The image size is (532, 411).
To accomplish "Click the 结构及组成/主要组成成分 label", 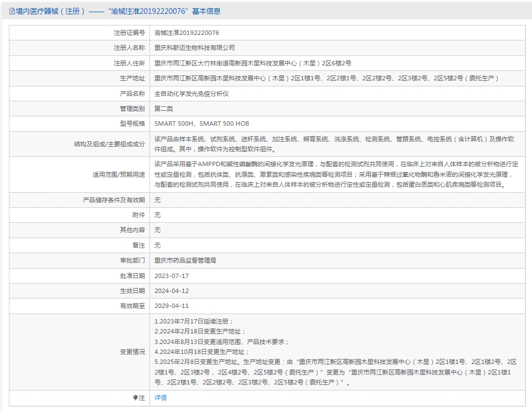I will (x=109, y=144).
